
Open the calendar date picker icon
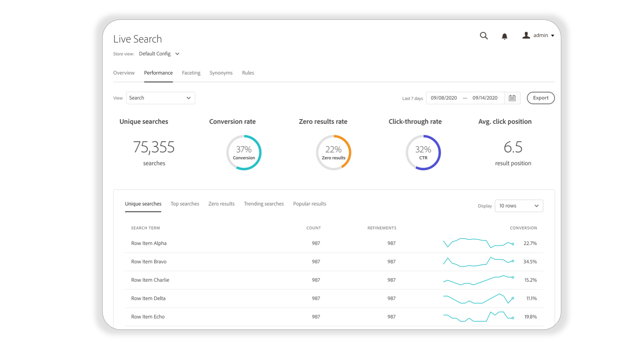click(x=512, y=98)
